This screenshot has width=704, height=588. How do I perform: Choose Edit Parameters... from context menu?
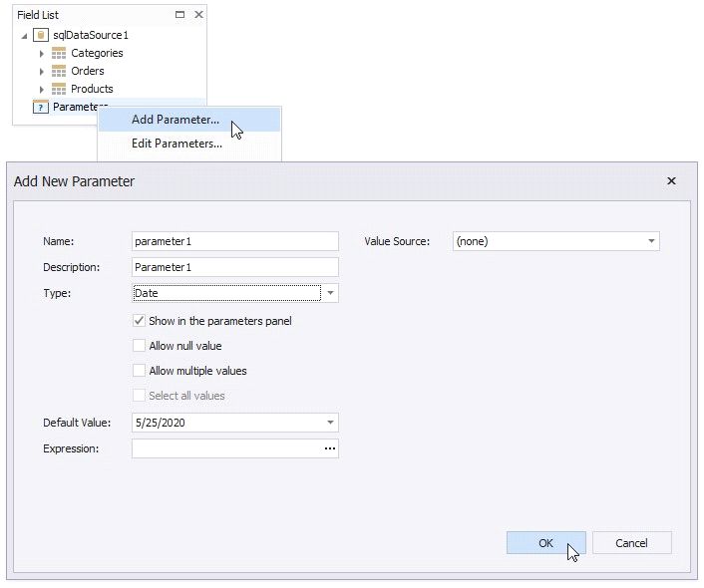point(176,144)
